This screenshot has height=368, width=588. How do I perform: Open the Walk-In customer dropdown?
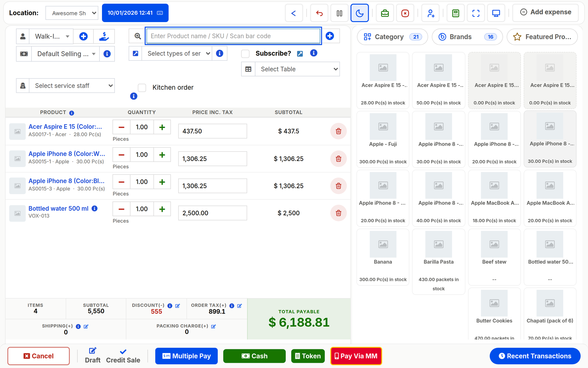(x=51, y=36)
